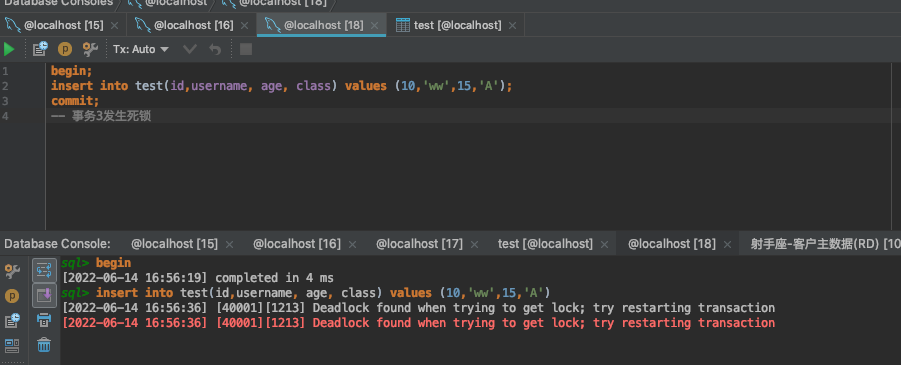Close the @localhost [17] output console tab
This screenshot has height=365, width=901.
[474, 244]
